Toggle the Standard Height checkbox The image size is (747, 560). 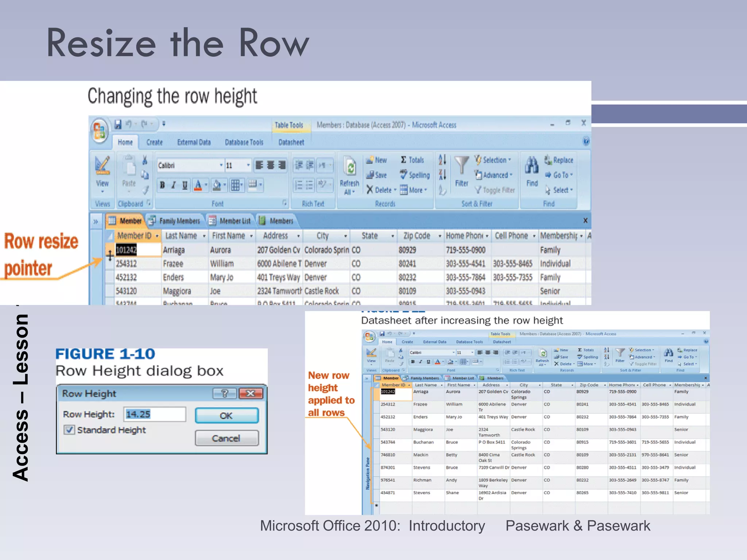(69, 430)
